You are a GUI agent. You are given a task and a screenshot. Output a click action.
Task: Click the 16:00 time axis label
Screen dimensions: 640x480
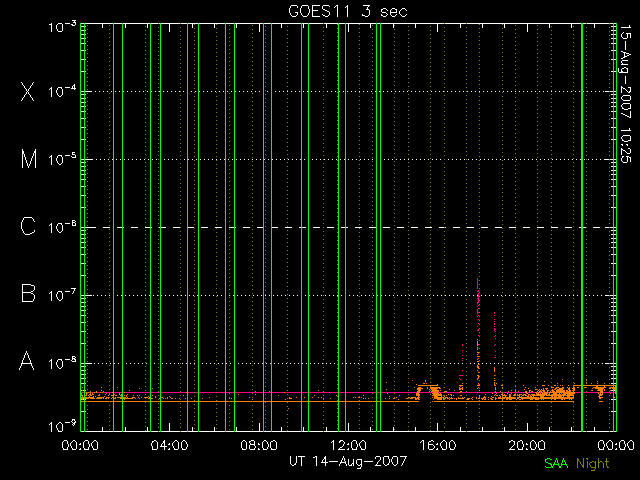click(438, 445)
